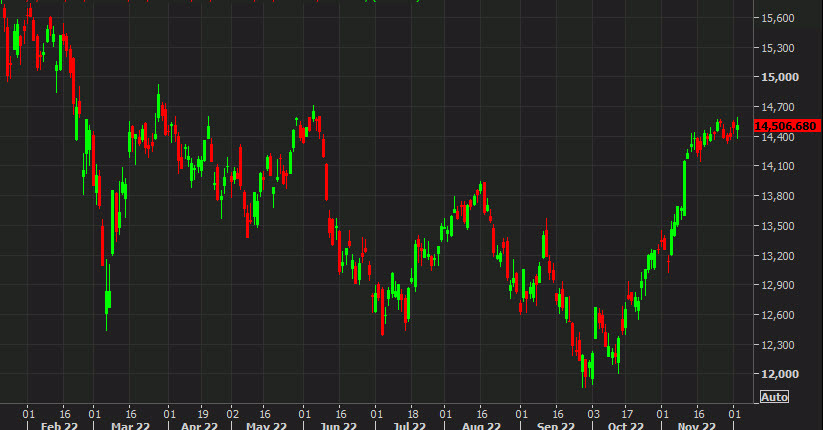This screenshot has width=823, height=430.
Task: Click the bold 12,000 price level
Action: point(780,374)
